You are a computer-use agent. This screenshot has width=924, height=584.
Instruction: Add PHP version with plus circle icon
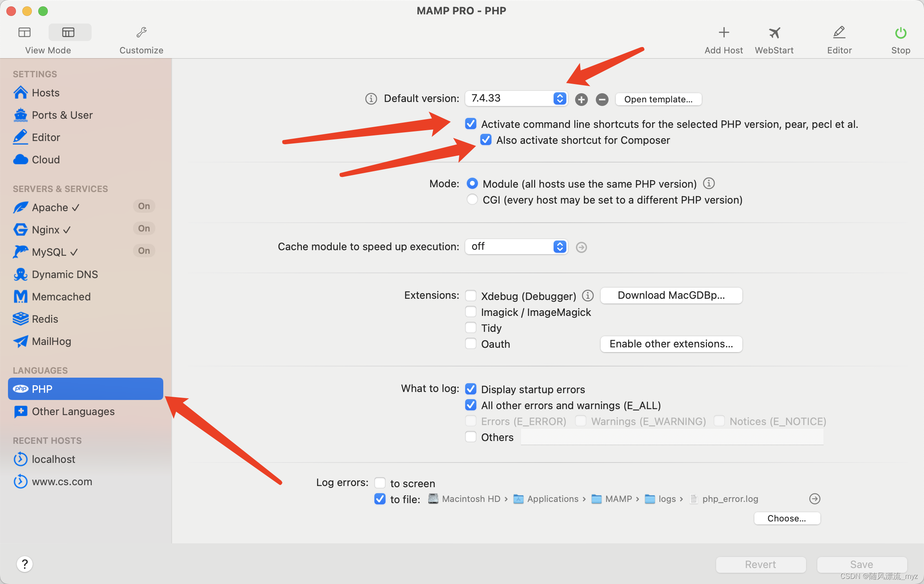pos(581,100)
